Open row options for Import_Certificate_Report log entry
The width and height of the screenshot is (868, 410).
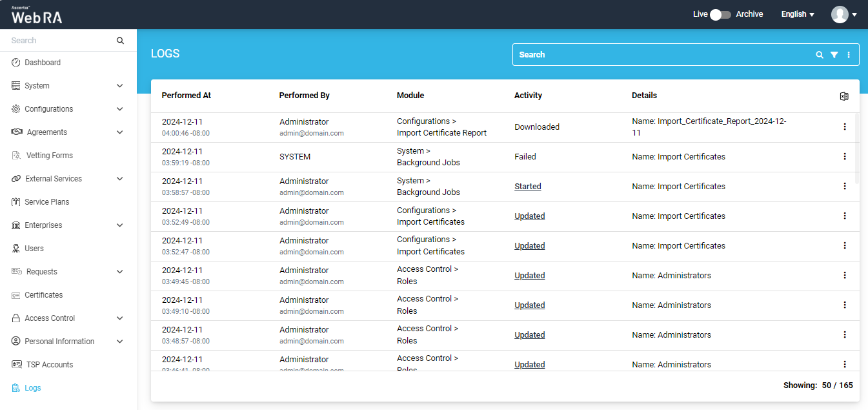pyautogui.click(x=845, y=127)
